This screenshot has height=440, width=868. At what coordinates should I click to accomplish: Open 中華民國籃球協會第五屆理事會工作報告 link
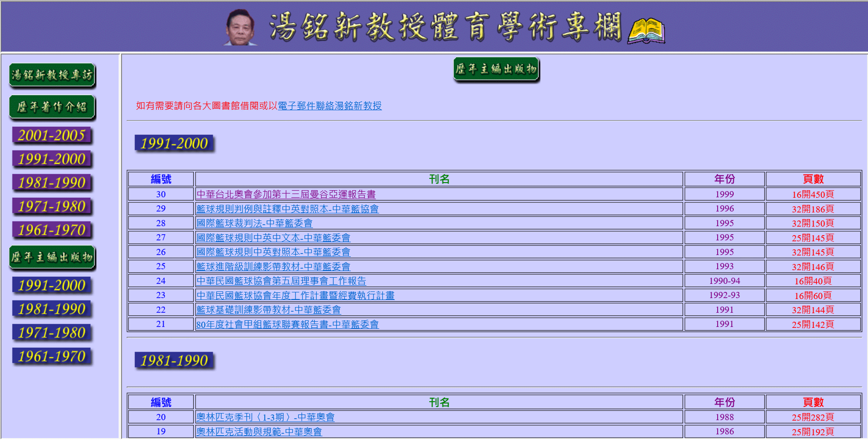point(281,281)
